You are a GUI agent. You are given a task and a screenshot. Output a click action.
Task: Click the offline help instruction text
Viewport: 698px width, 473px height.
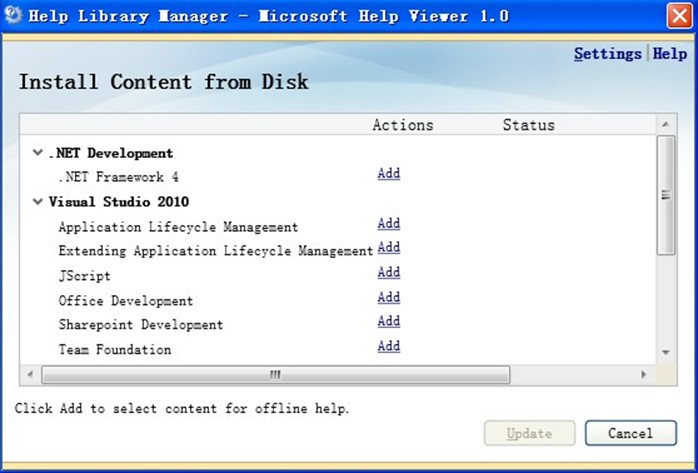click(x=182, y=408)
